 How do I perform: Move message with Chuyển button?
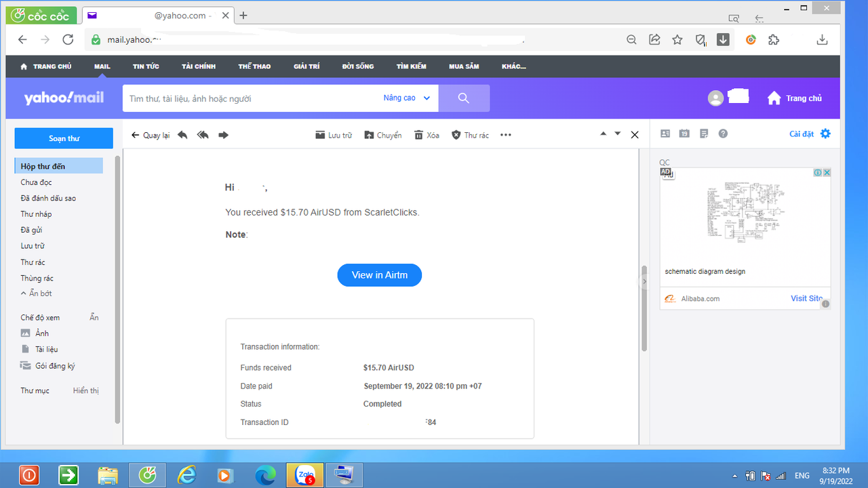[x=383, y=135]
